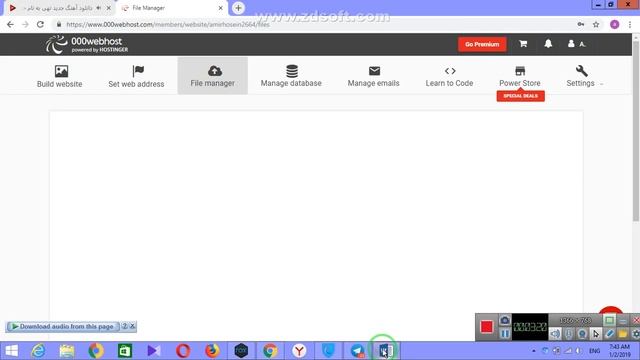Image resolution: width=640 pixels, height=360 pixels.
Task: Open Learn to Code section
Action: point(449,76)
